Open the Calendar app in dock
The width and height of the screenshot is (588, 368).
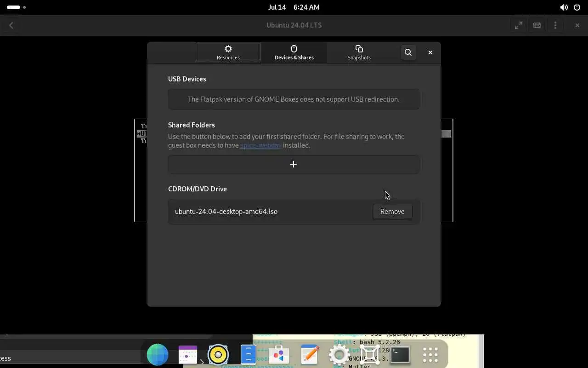(188, 355)
